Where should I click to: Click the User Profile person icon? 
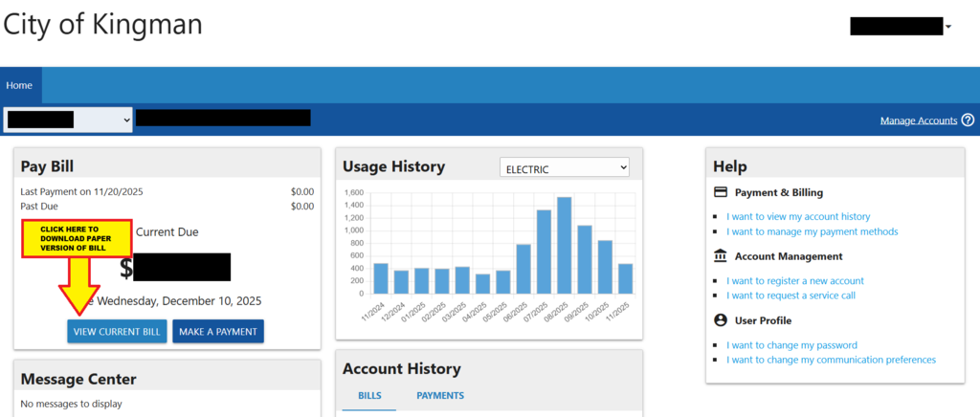[x=721, y=320]
